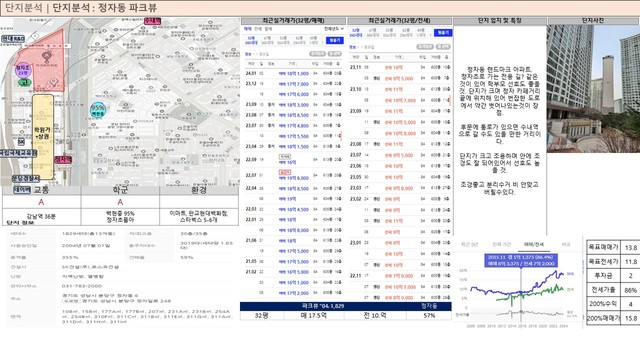Click the pink 정자역 station label on map
Viewport: 640px width, 360px height.
pyautogui.click(x=63, y=159)
